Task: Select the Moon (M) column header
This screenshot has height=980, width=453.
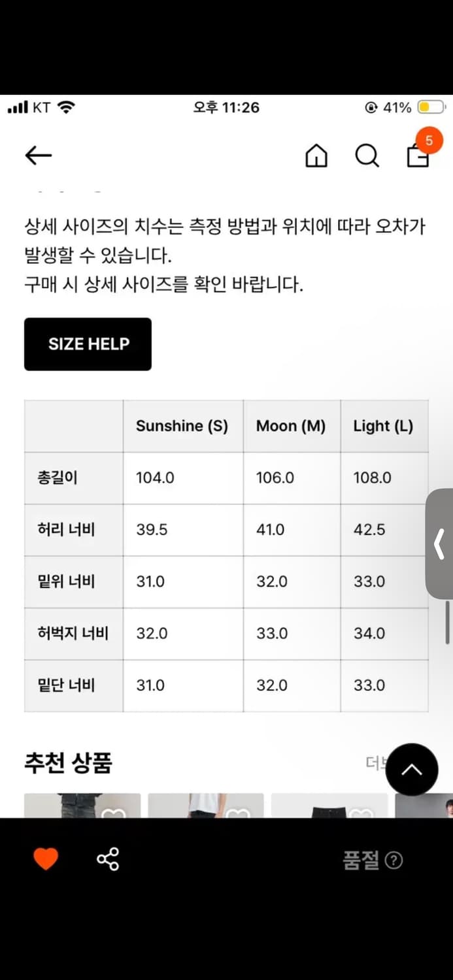Action: pos(292,425)
